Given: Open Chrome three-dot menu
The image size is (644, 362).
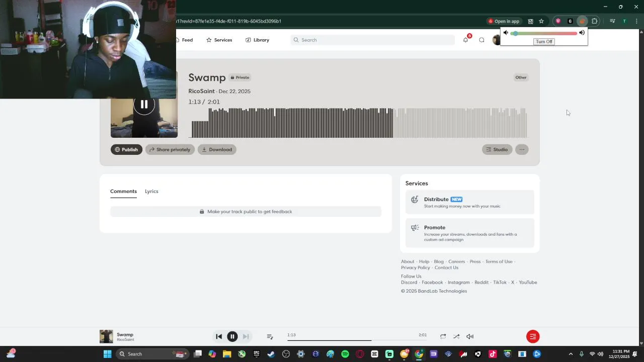Looking at the screenshot, I should [636, 21].
